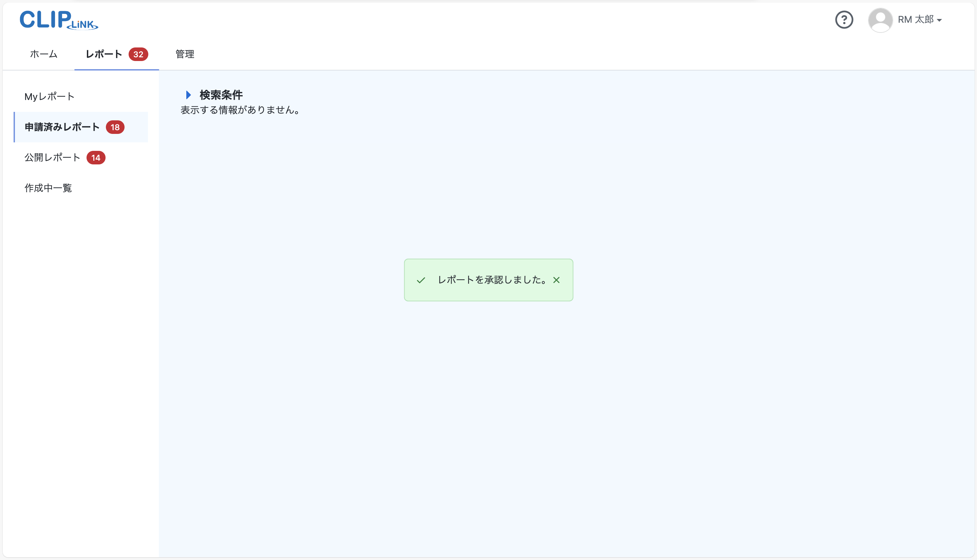Viewport: 977px width, 560px height.
Task: Click the red badge showing 32 on レポート
Action: click(139, 54)
